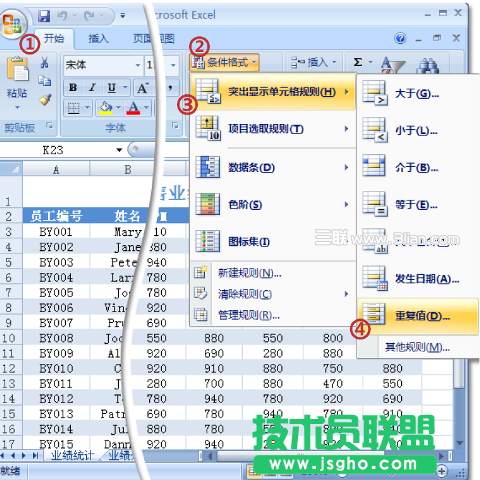This screenshot has height=480, width=480.
Task: Select the 小于(L)... rule
Action: [x=418, y=131]
